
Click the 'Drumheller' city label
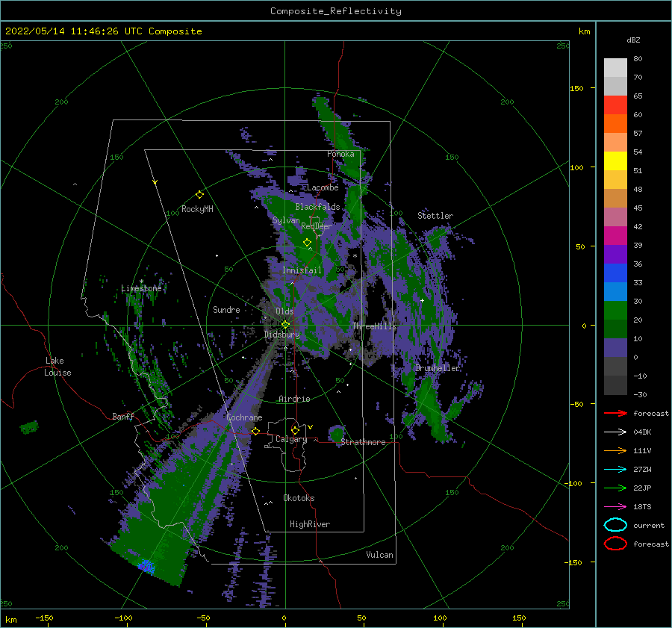(438, 368)
